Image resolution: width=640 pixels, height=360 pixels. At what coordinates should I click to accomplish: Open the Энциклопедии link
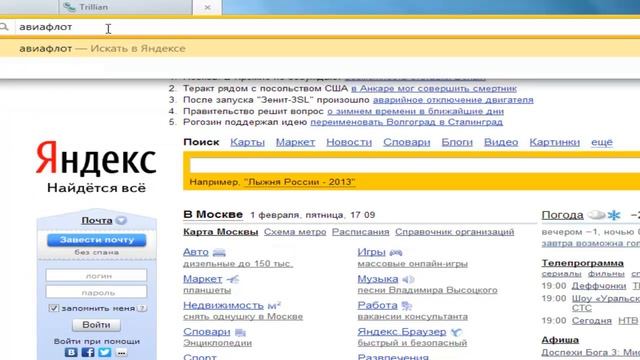(218, 343)
